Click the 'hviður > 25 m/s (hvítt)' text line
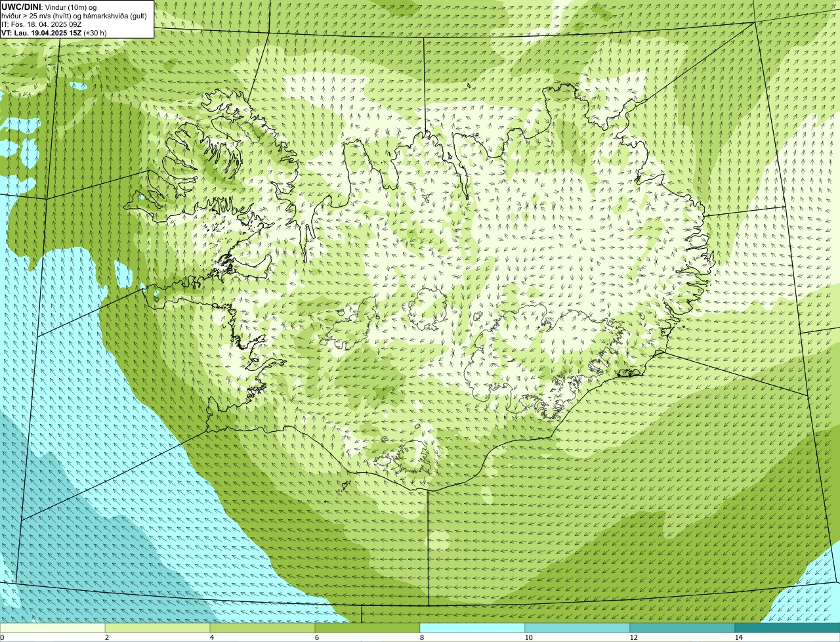Image resolution: width=840 pixels, height=642 pixels. (75, 16)
